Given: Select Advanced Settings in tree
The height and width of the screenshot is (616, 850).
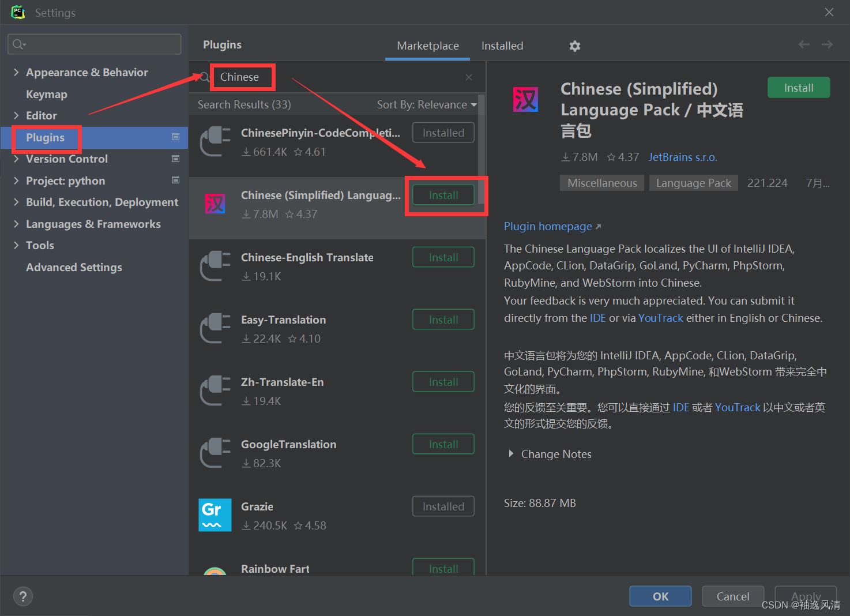Looking at the screenshot, I should (74, 267).
